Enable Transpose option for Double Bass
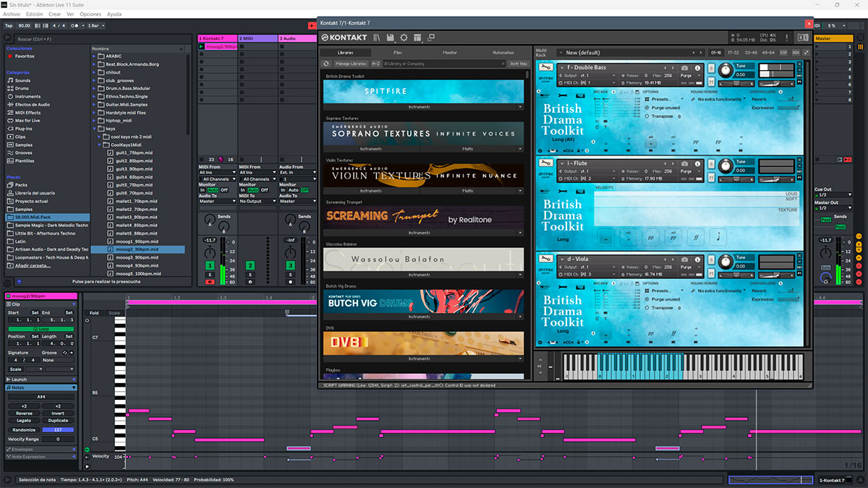This screenshot has width=868, height=488. tap(646, 116)
